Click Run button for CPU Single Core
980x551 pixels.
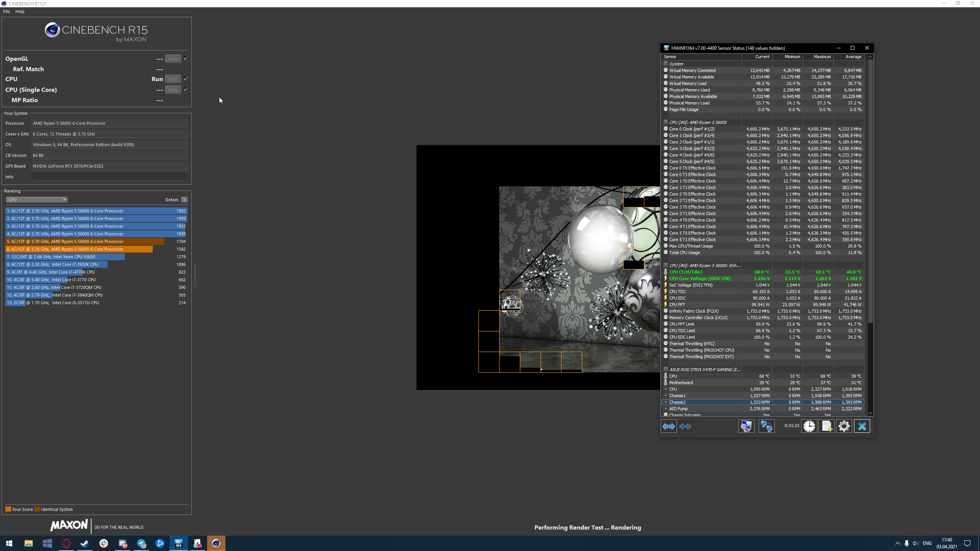173,90
